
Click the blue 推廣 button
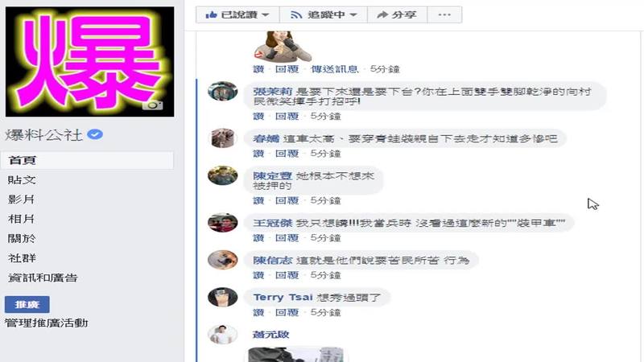[x=27, y=304]
